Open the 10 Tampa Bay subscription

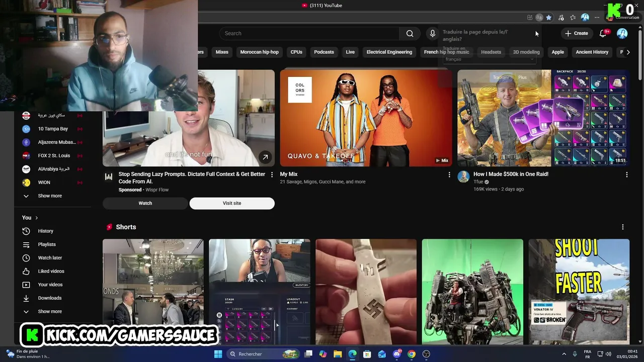click(x=53, y=129)
